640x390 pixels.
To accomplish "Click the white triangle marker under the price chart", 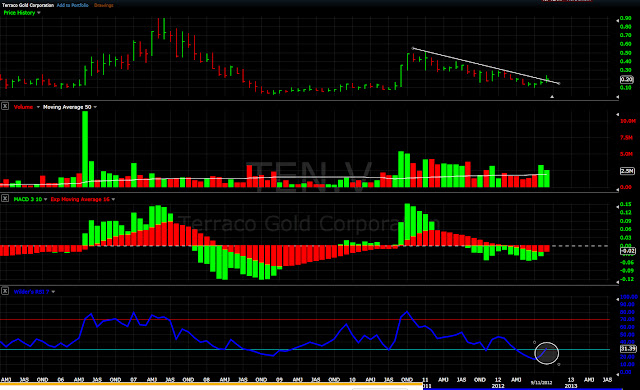I will point(552,97).
